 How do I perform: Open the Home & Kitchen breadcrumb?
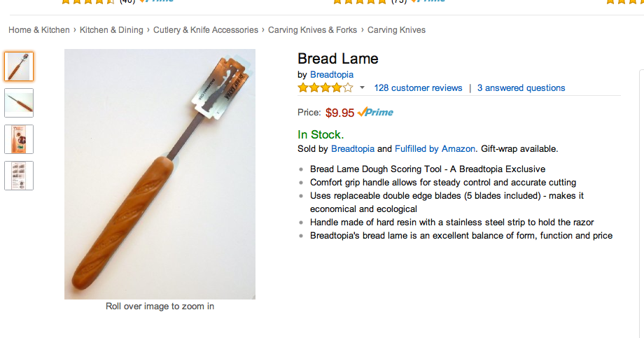(39, 30)
